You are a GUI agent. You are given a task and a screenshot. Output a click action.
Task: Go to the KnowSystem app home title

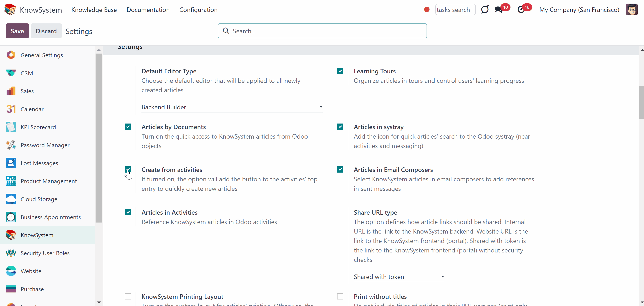pos(41,10)
